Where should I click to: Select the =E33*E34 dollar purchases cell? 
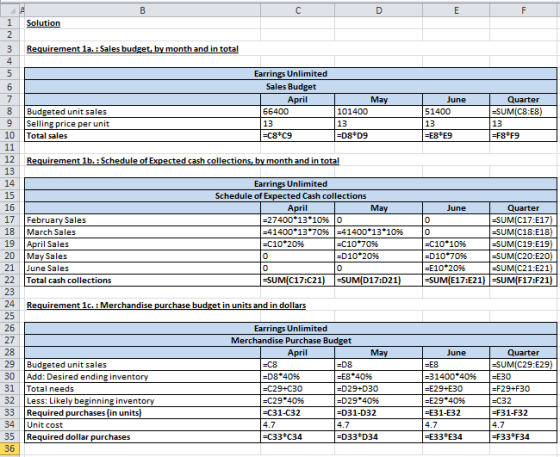[456, 437]
